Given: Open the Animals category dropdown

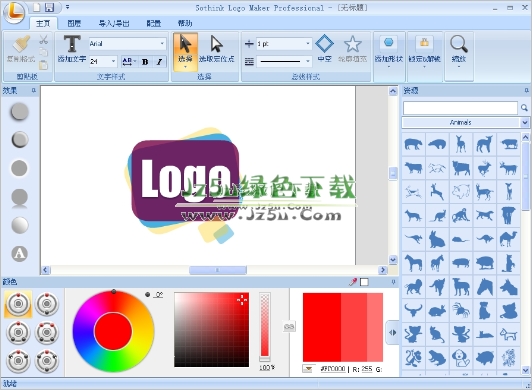Looking at the screenshot, I should [x=525, y=123].
